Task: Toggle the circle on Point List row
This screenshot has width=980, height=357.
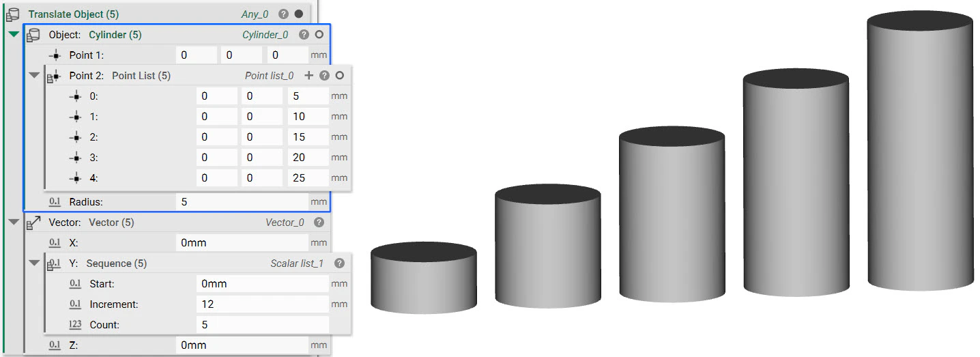Action: pyautogui.click(x=339, y=76)
